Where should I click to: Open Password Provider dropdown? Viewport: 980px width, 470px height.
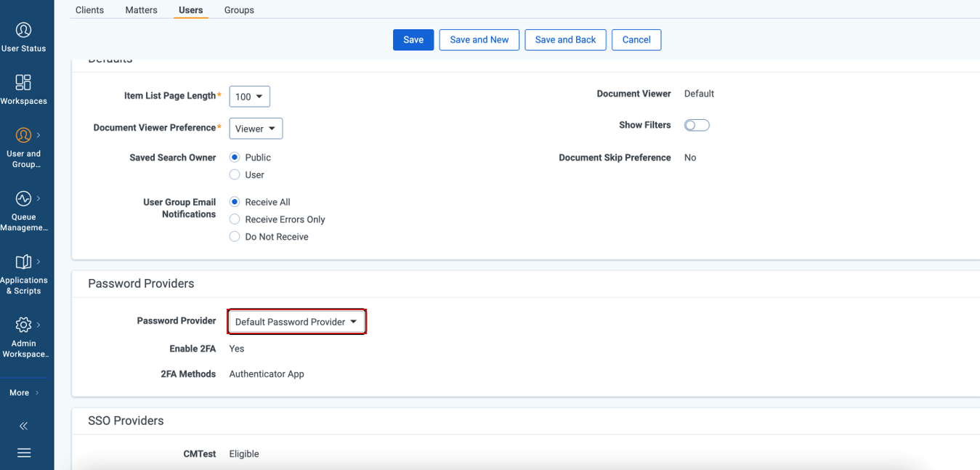296,322
